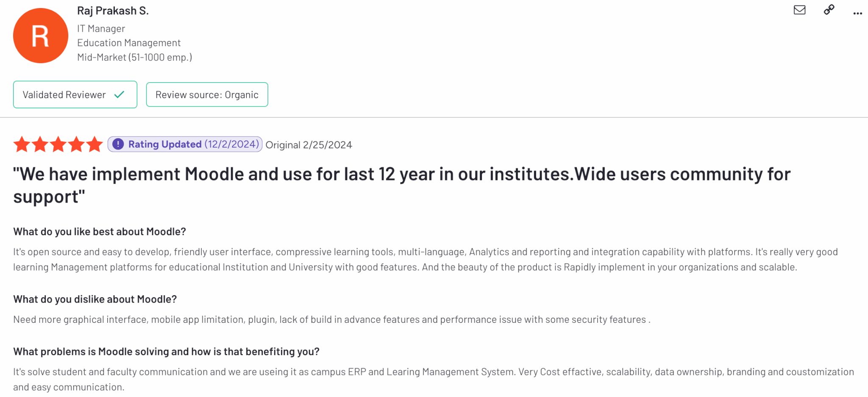Click the Rating Updated (12/2/2024) label
Image resolution: width=868 pixels, height=397 pixels.
tap(193, 144)
